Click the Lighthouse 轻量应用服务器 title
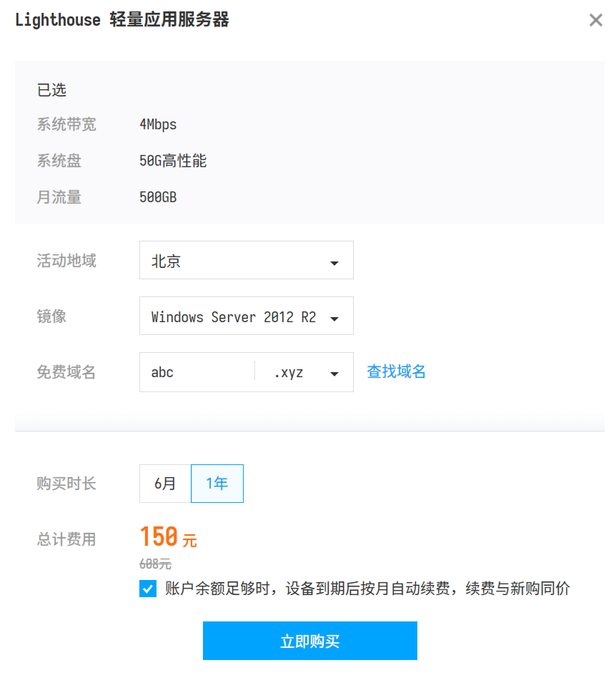 pos(122,20)
